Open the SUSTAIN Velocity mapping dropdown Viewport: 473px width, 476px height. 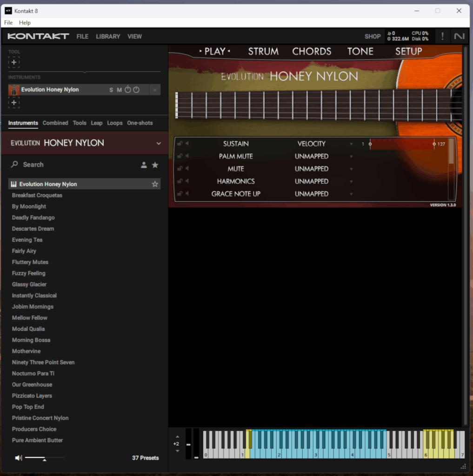click(x=351, y=144)
